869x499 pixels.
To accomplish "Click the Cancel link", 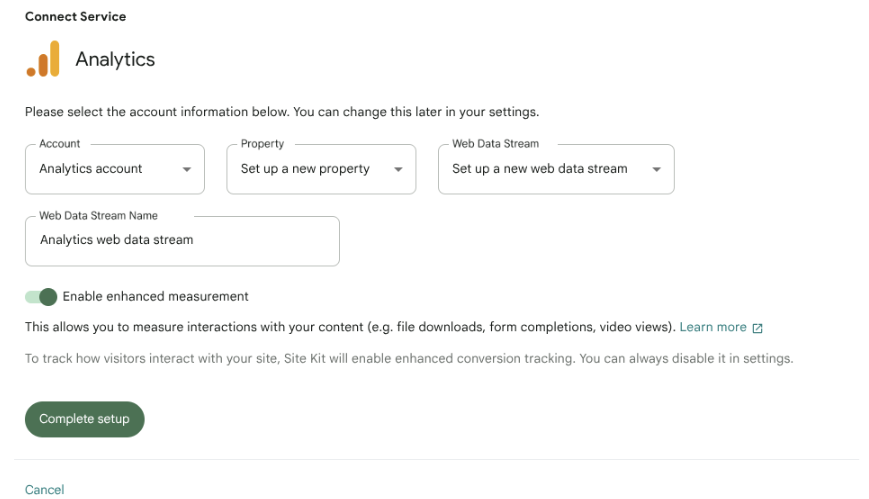I will pos(44,490).
